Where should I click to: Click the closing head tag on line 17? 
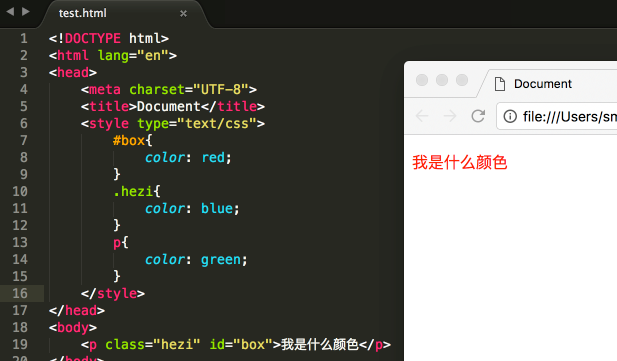coord(77,311)
